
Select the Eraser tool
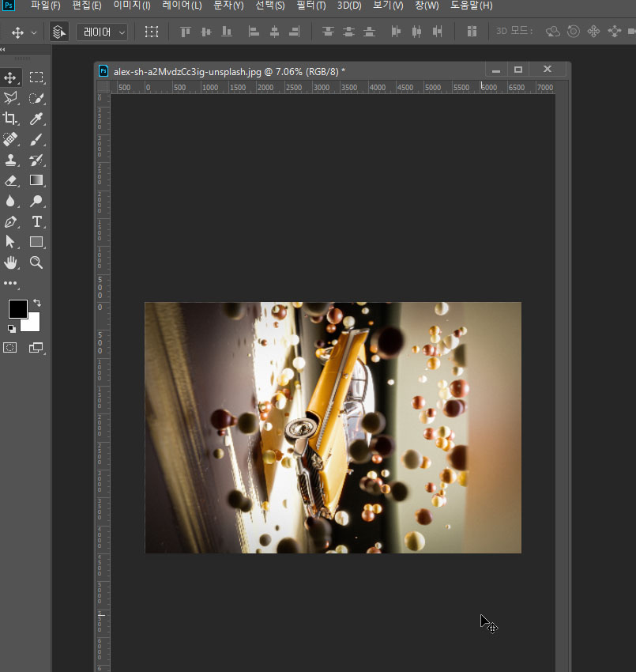(10, 180)
